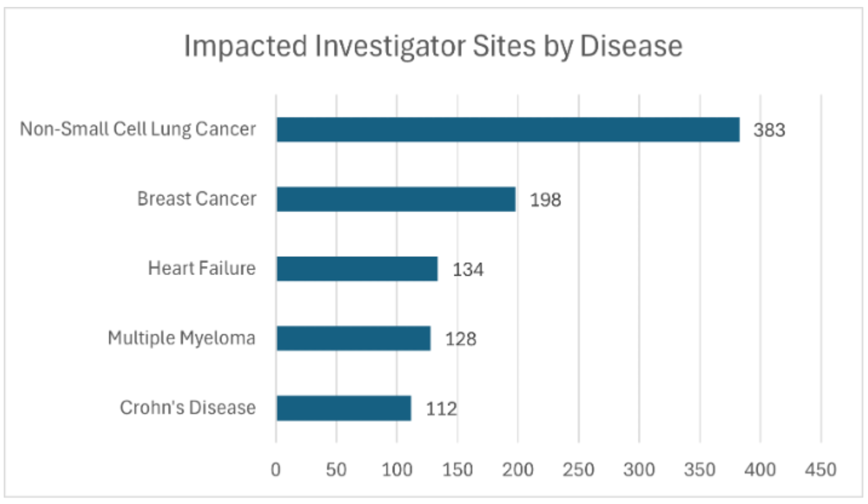868x504 pixels.
Task: Click the Heart Failure bar
Action: (x=357, y=269)
